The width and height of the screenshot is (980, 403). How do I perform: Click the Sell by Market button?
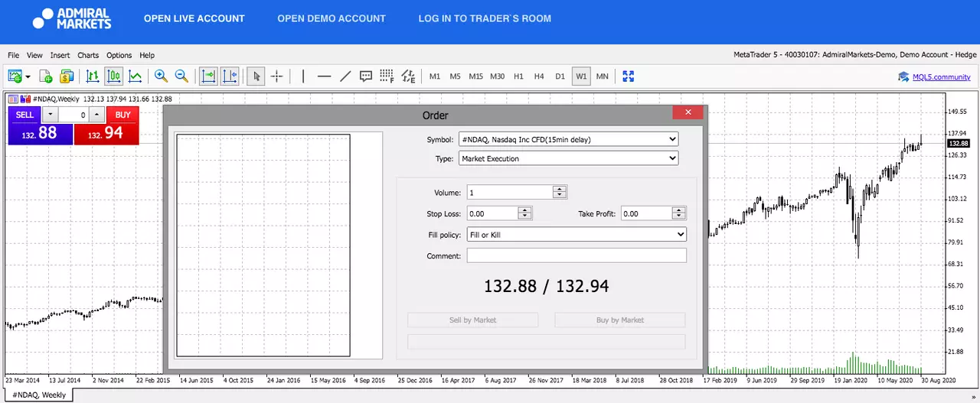coord(472,320)
